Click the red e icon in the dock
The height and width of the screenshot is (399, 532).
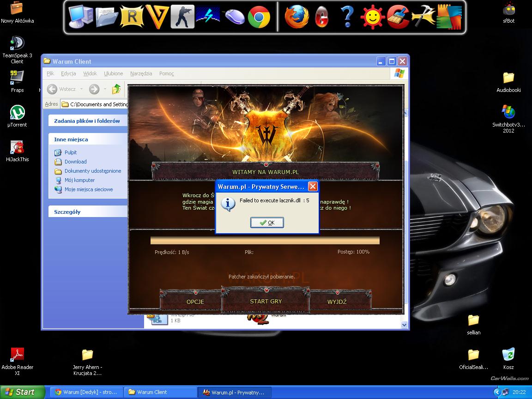(x=321, y=17)
